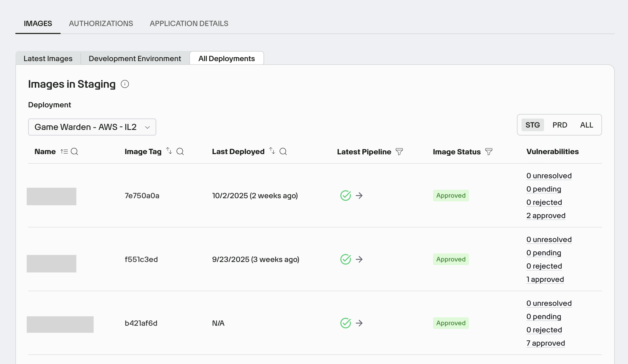Sort the table by Image Tag
628x364 pixels.
[169, 151]
